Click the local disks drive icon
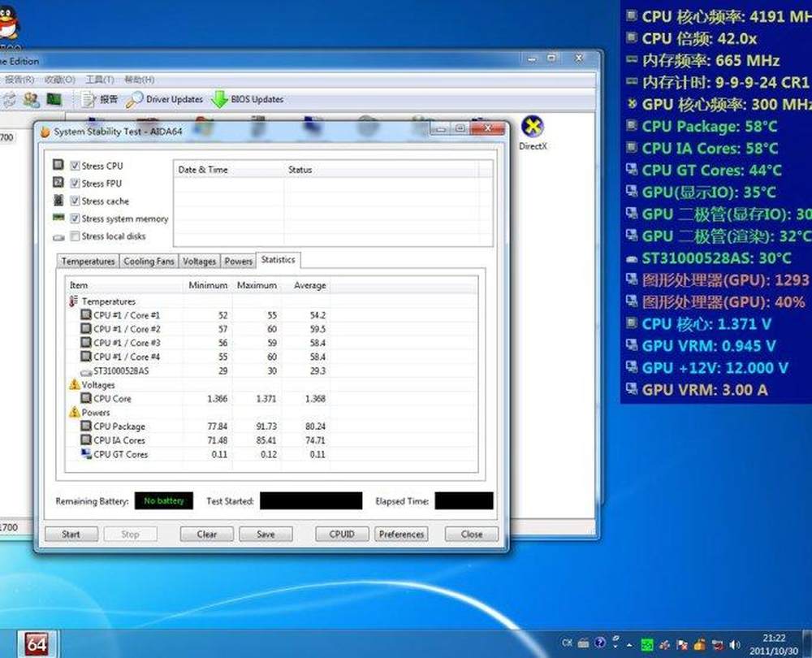 (58, 237)
